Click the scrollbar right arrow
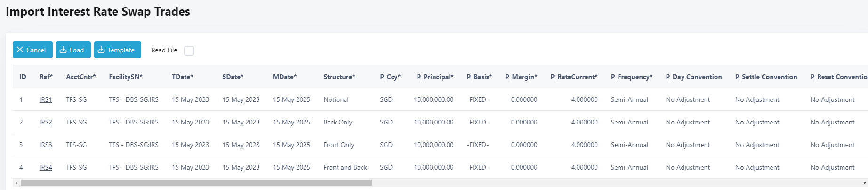 coord(864,182)
